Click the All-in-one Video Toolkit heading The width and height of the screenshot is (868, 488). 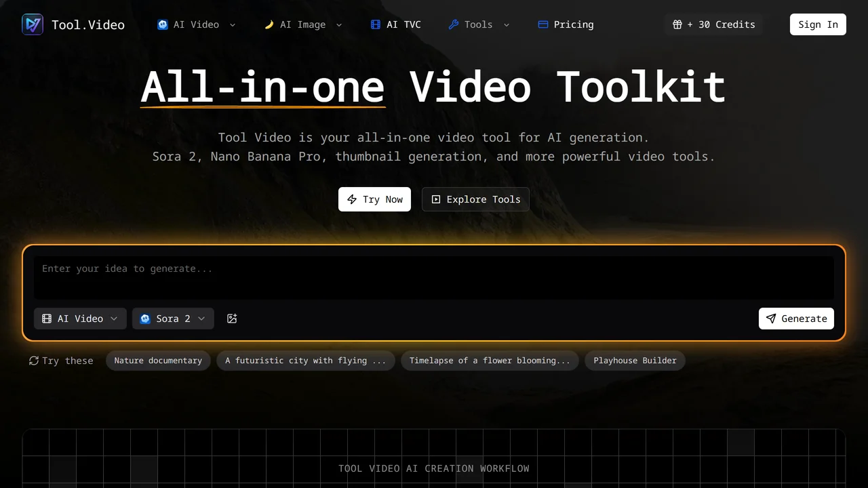pyautogui.click(x=433, y=87)
